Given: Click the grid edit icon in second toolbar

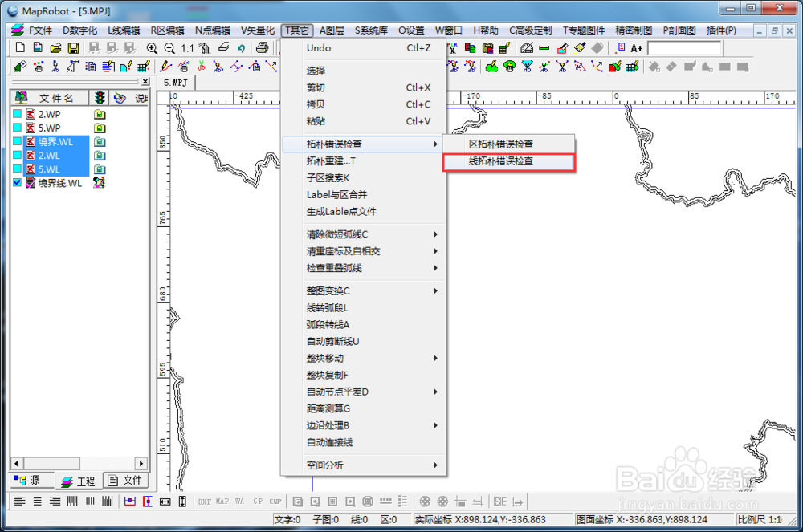Looking at the screenshot, I should pos(144,67).
